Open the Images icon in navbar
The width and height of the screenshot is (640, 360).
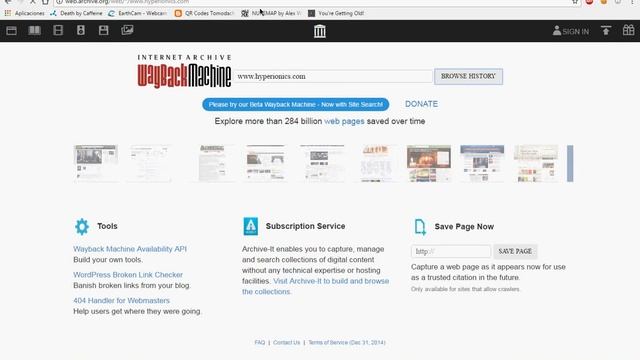pyautogui.click(x=127, y=30)
